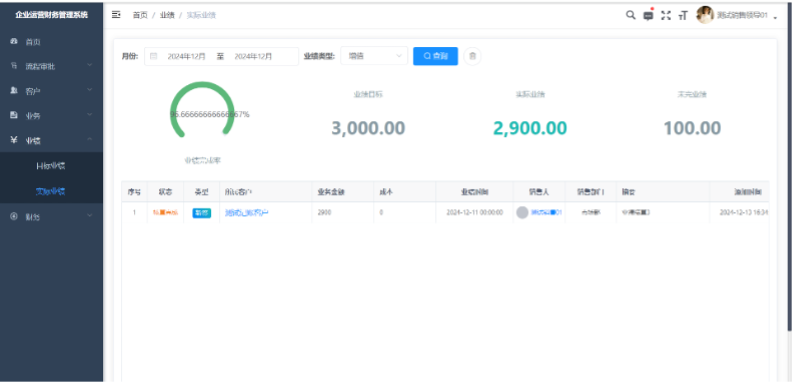Click the gray salesperson avatar in row 1
The image size is (793, 383).
coord(522,212)
